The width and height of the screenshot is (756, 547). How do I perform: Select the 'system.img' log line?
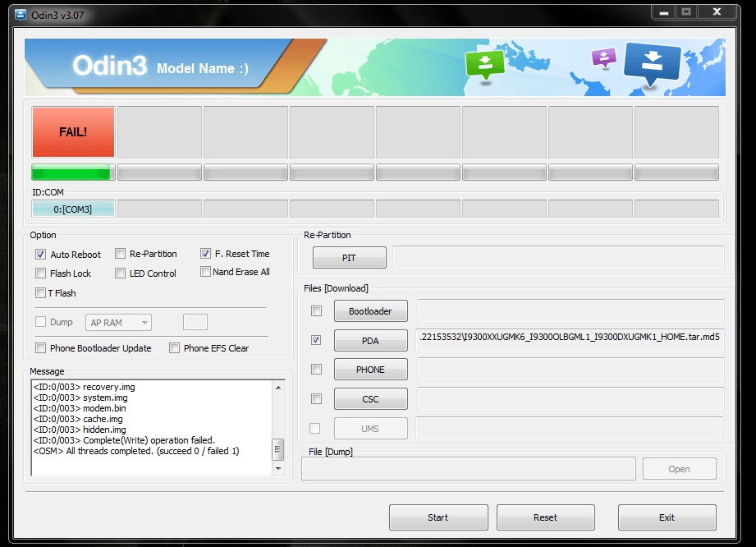coord(80,398)
